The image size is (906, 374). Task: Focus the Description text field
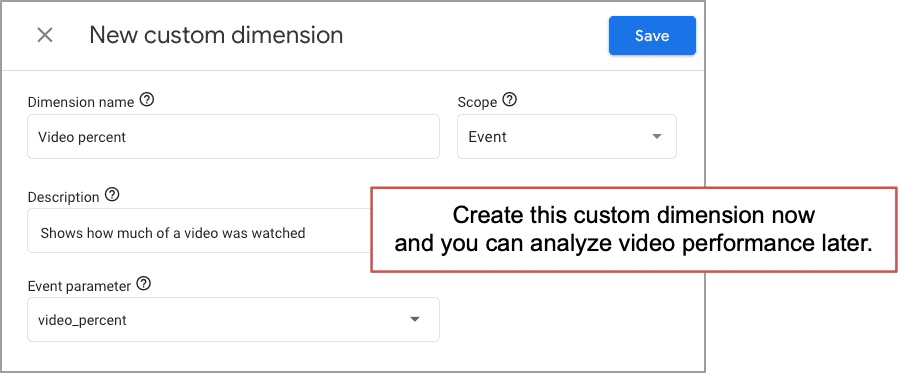(x=199, y=231)
